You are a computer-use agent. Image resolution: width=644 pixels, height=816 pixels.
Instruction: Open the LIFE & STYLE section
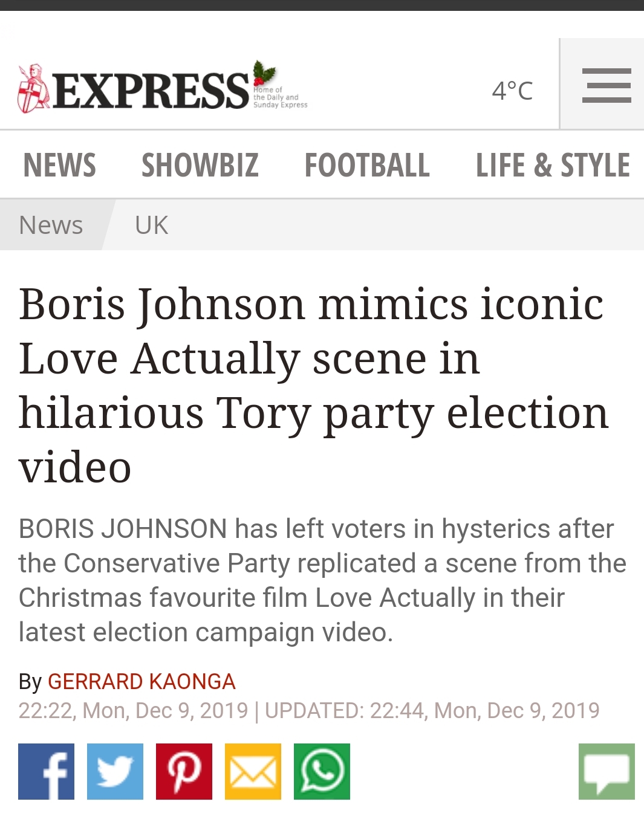(553, 165)
